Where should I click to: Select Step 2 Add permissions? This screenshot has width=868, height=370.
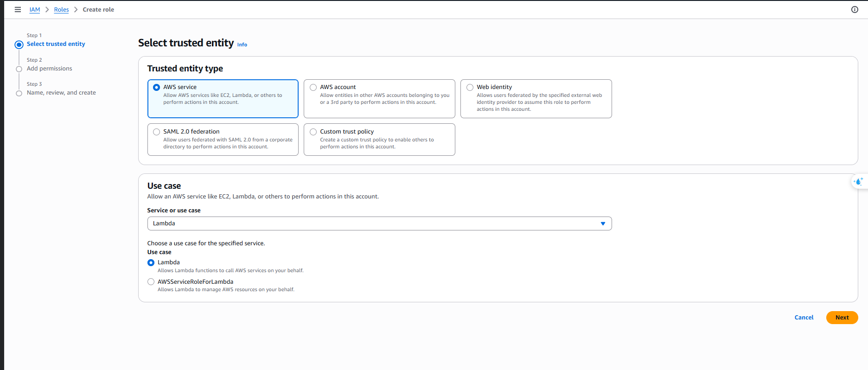tap(50, 69)
